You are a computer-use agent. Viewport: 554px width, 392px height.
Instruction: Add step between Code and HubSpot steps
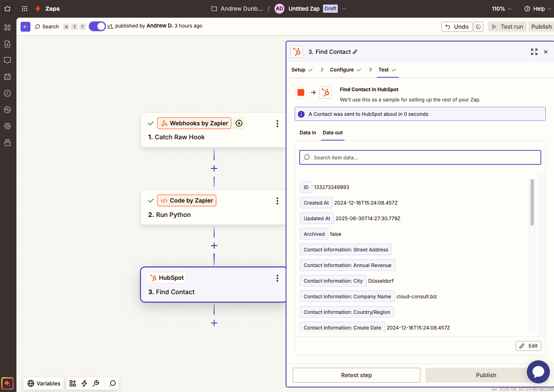[x=214, y=246]
